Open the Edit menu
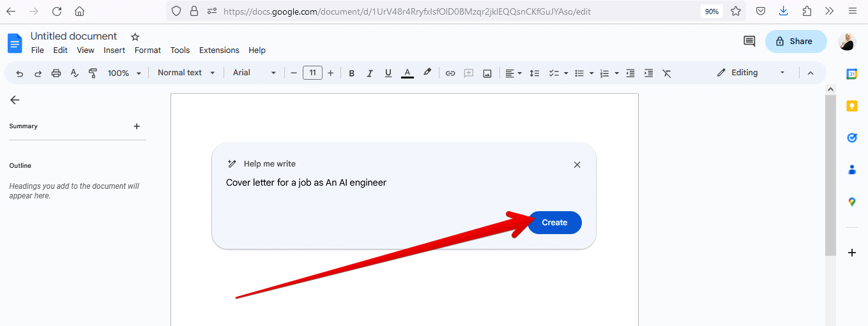868x326 pixels. pos(61,50)
